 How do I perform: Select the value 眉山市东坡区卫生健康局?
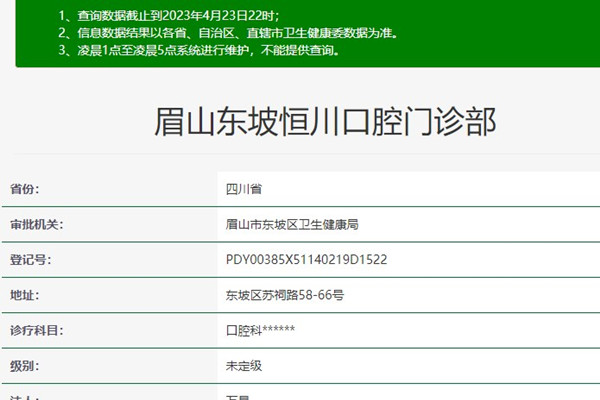coord(292,224)
